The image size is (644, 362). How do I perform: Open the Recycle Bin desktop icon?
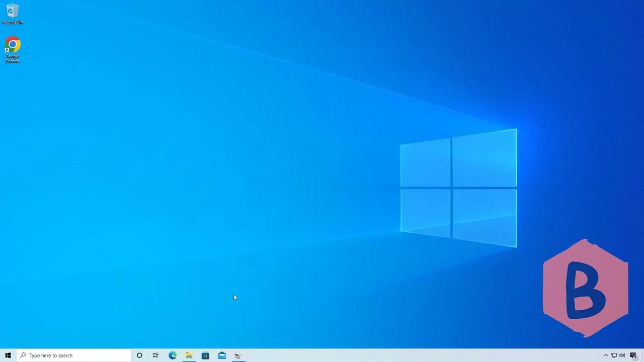[x=13, y=11]
